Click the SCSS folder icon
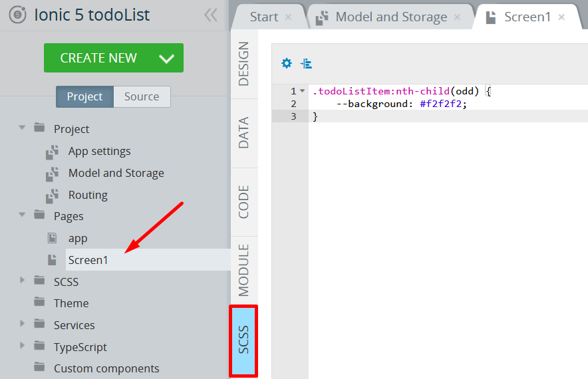Screen dimensions: 588x379 39,281
